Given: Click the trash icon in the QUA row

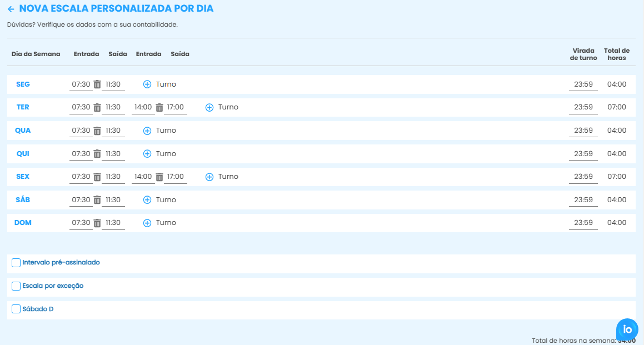Looking at the screenshot, I should 97,131.
